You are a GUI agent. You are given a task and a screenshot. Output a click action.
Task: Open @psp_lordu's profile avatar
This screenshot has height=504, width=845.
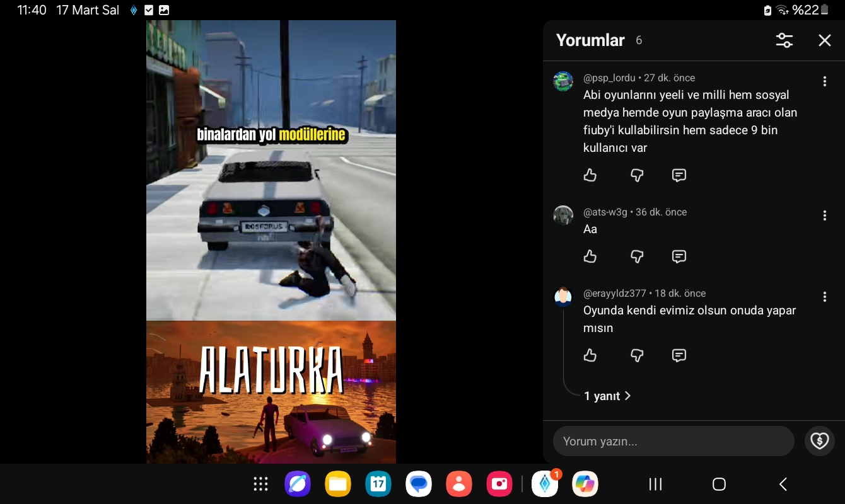(563, 81)
